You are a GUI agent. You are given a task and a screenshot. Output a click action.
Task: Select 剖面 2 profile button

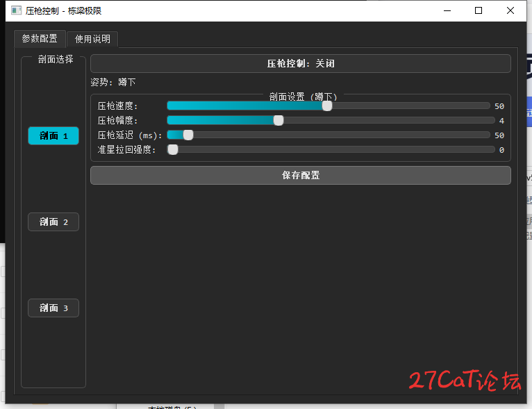click(53, 222)
